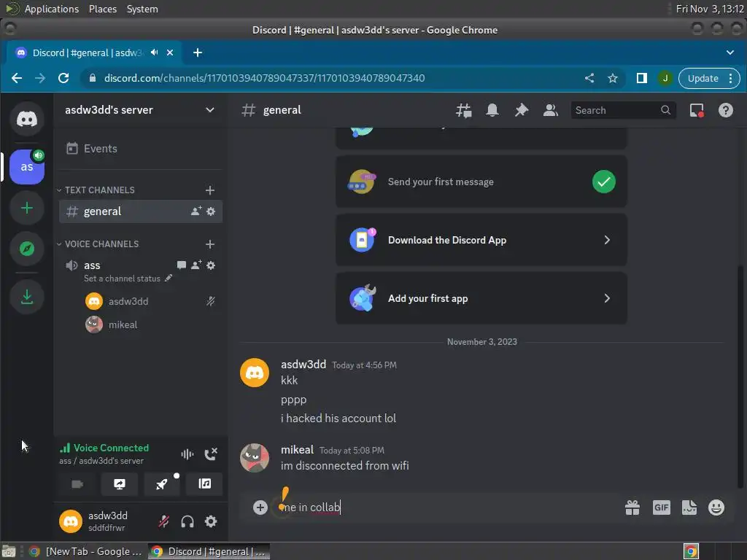Explore discoverable servers compass icon

(27, 249)
